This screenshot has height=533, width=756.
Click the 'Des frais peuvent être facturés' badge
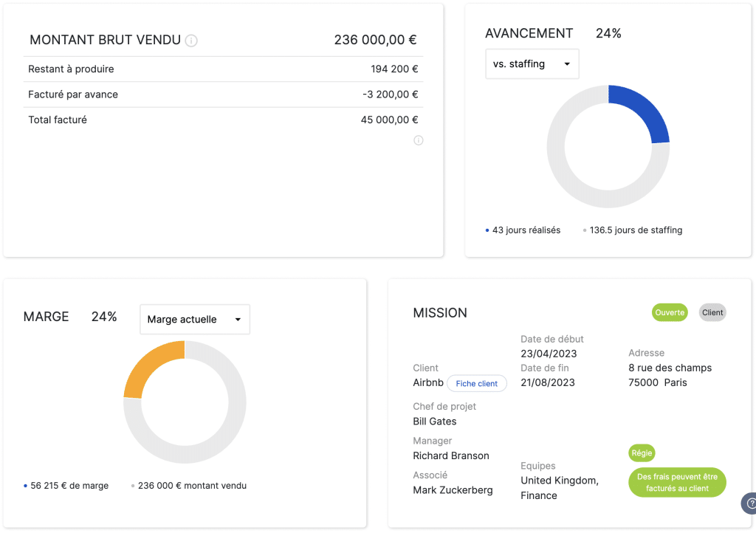[x=677, y=483]
